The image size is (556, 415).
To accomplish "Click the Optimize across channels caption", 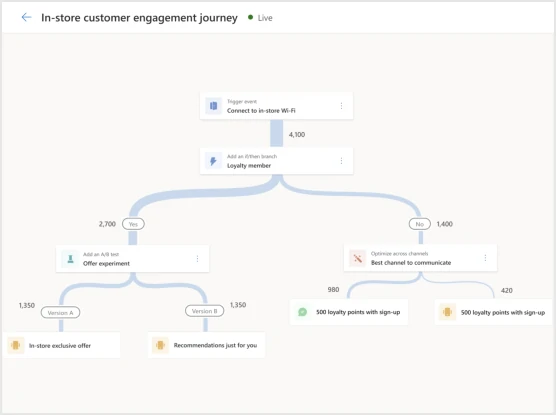I will [400, 254].
